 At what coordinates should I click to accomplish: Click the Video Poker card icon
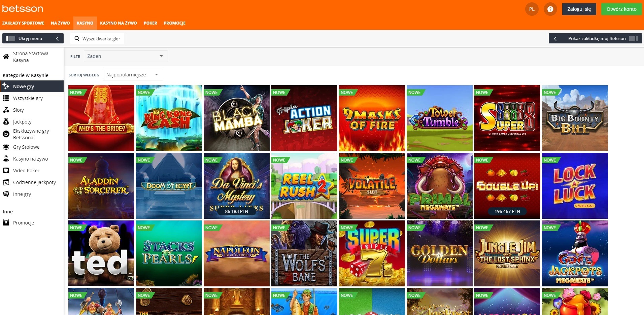click(x=6, y=171)
